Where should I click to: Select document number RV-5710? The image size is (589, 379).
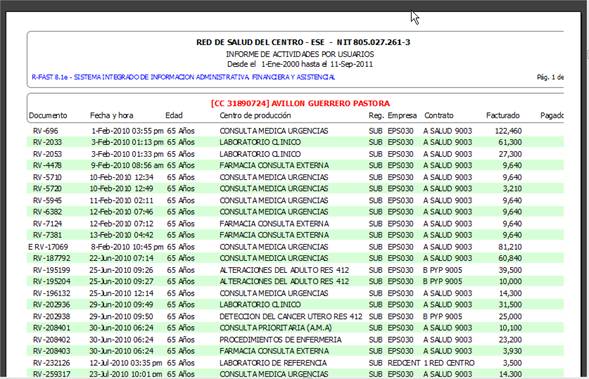47,177
